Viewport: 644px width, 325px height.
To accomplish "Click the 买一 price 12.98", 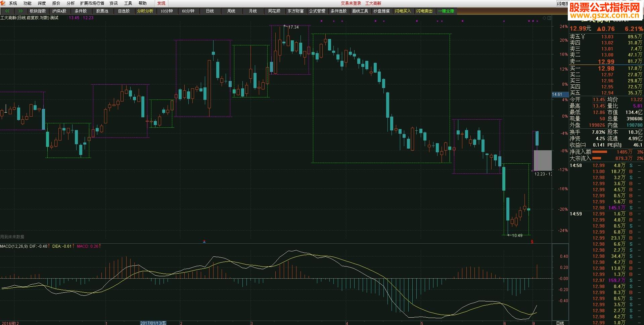I will tap(606, 68).
